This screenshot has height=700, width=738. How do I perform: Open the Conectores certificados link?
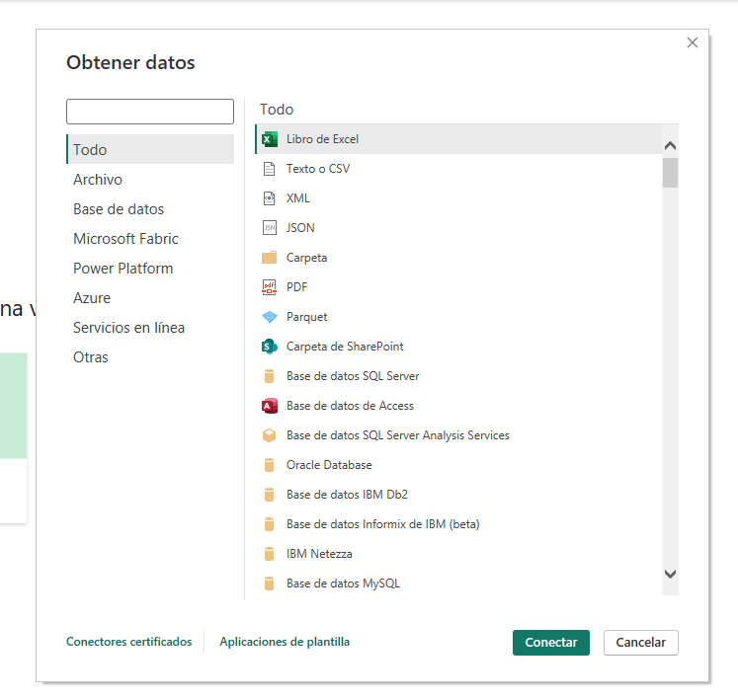point(129,642)
